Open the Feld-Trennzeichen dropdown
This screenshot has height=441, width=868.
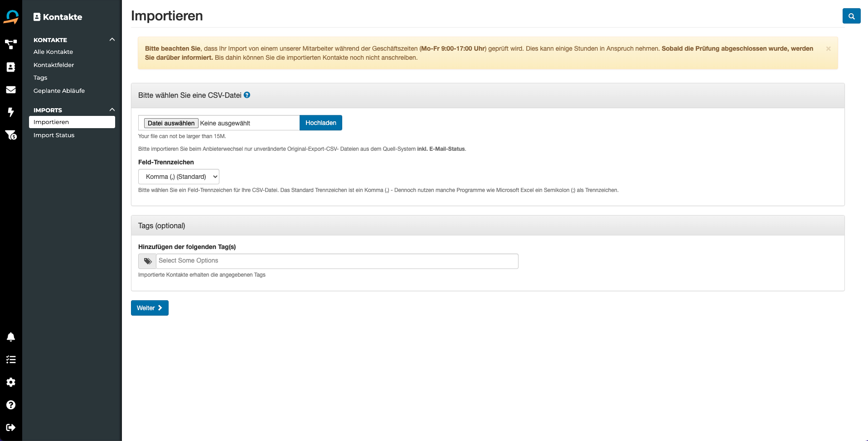pyautogui.click(x=179, y=177)
